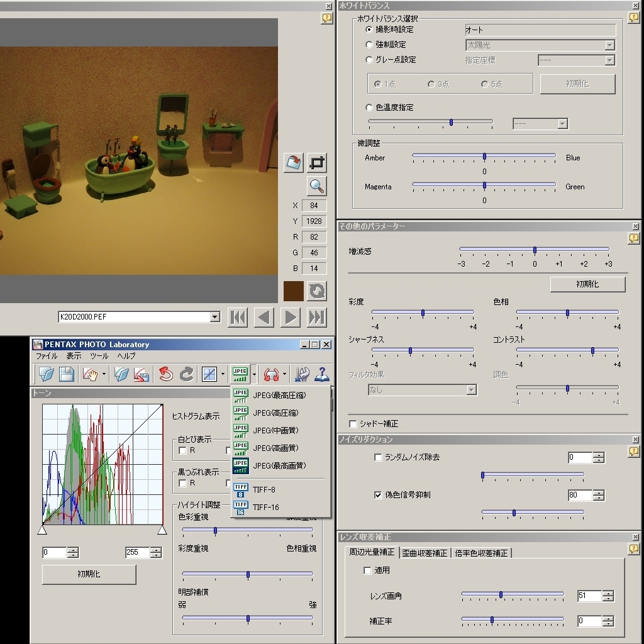Expand the JPEG save format dropdown arrow
Viewport: 644px width, 644px height.
pos(254,374)
